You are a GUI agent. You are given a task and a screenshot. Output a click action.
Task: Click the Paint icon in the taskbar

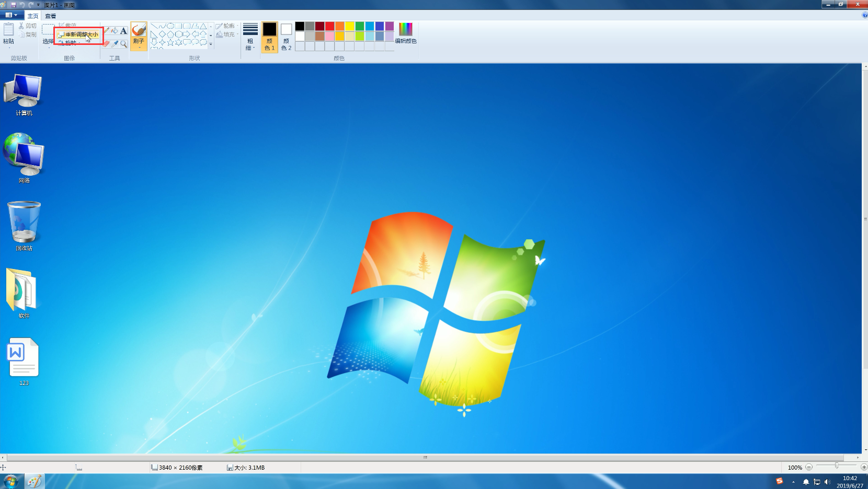[35, 481]
